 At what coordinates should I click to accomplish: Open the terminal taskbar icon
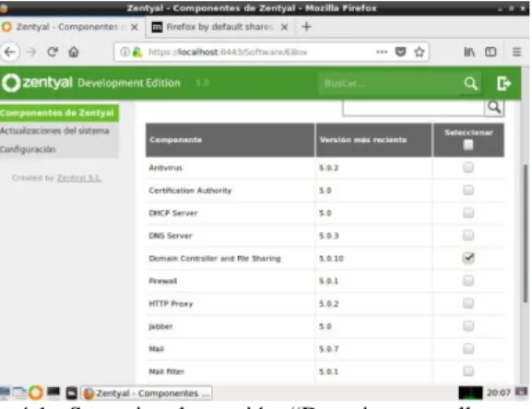click(x=53, y=392)
